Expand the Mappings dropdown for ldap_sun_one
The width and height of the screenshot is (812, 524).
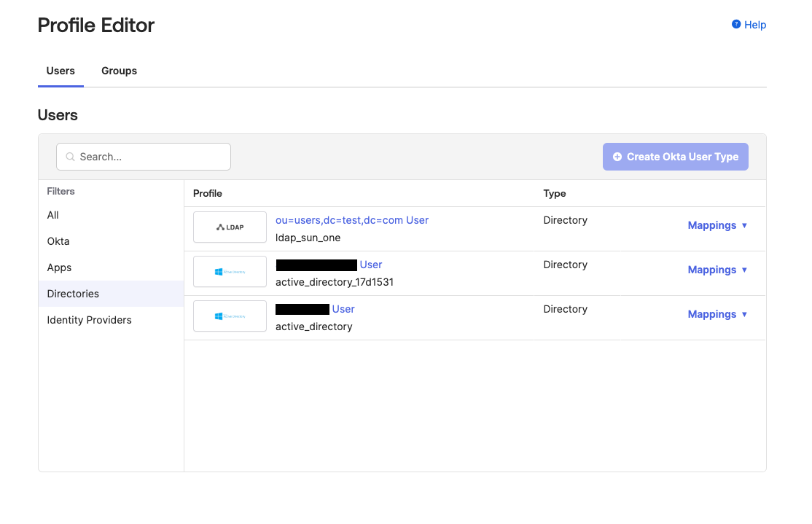click(x=718, y=225)
